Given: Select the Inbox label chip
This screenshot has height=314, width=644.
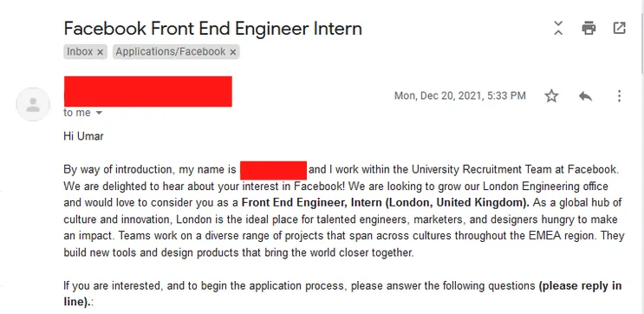Looking at the screenshot, I should pyautogui.click(x=80, y=52).
